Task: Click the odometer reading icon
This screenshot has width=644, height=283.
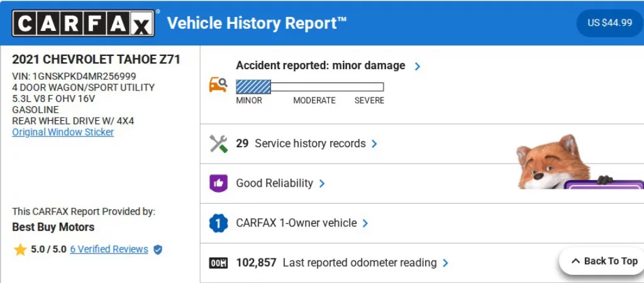Action: [218, 263]
